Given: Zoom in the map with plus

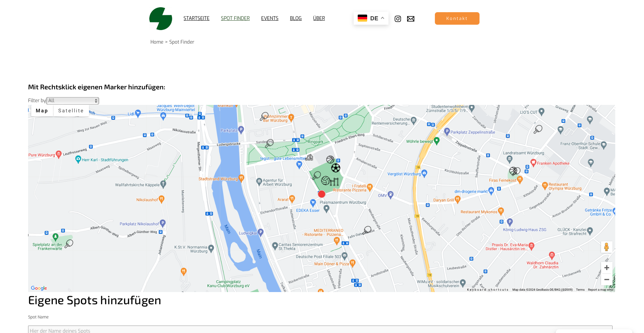Looking at the screenshot, I should coord(606,268).
